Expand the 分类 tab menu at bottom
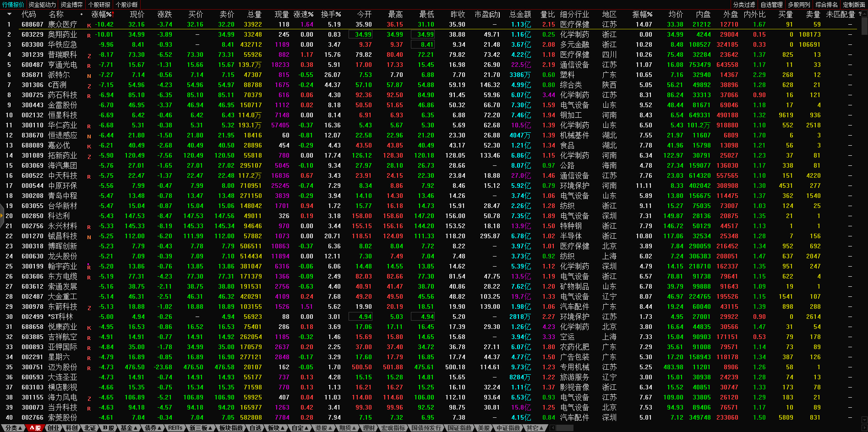Image resolution: width=868 pixels, height=432 pixels. coord(20,428)
